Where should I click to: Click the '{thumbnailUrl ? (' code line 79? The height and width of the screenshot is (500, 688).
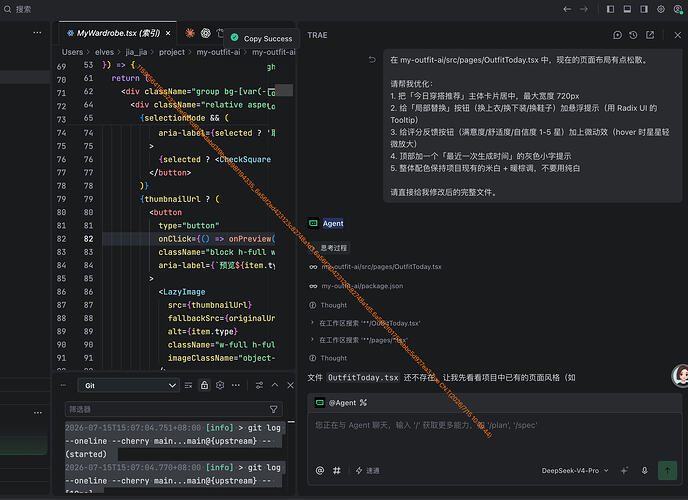(180, 199)
